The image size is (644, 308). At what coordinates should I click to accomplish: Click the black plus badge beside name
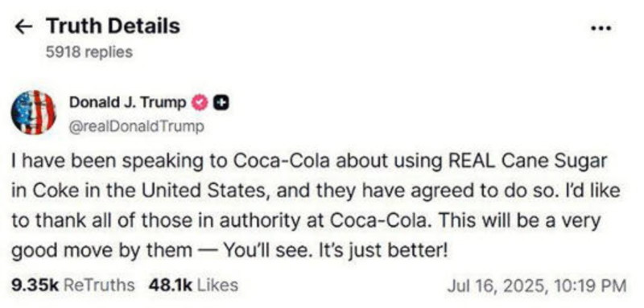point(222,103)
